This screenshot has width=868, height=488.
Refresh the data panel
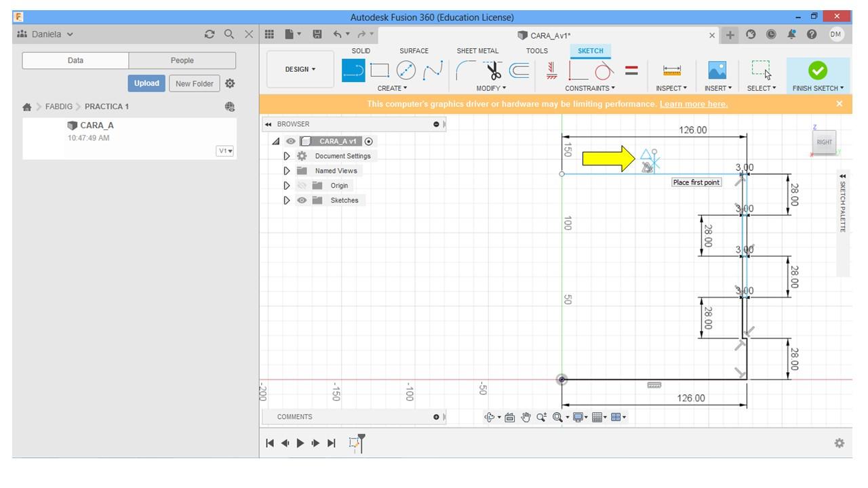210,34
